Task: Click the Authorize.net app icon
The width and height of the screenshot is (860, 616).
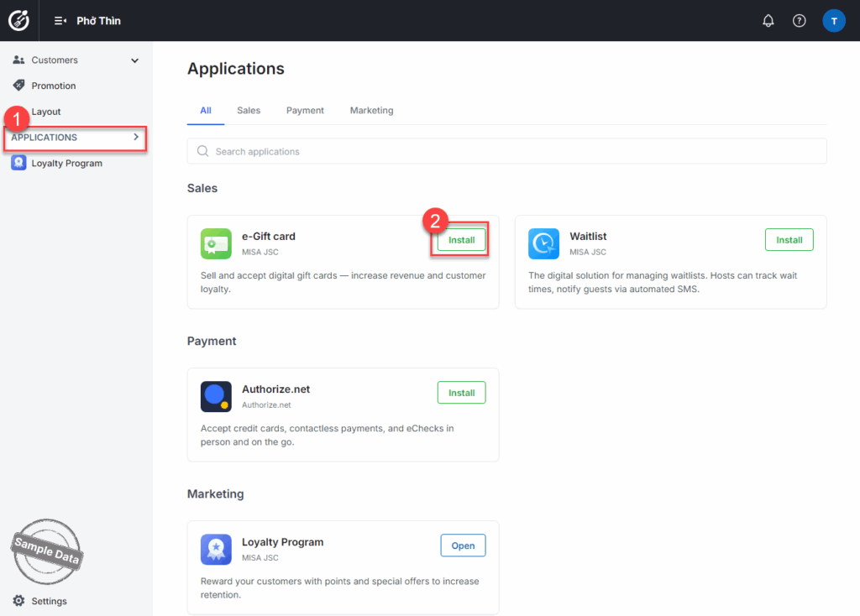Action: pos(216,396)
